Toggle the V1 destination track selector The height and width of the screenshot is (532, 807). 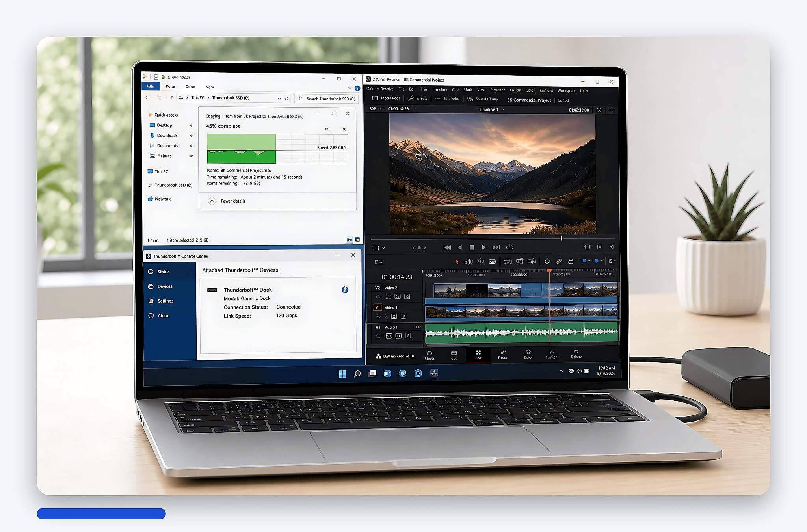(x=377, y=307)
